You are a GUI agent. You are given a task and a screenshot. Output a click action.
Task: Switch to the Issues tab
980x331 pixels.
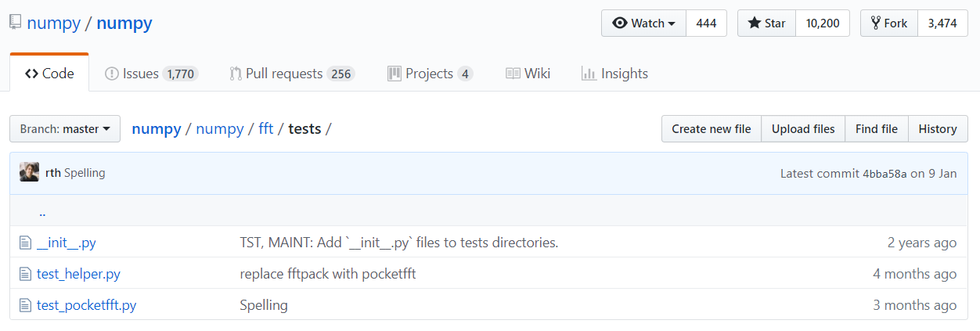tap(151, 74)
